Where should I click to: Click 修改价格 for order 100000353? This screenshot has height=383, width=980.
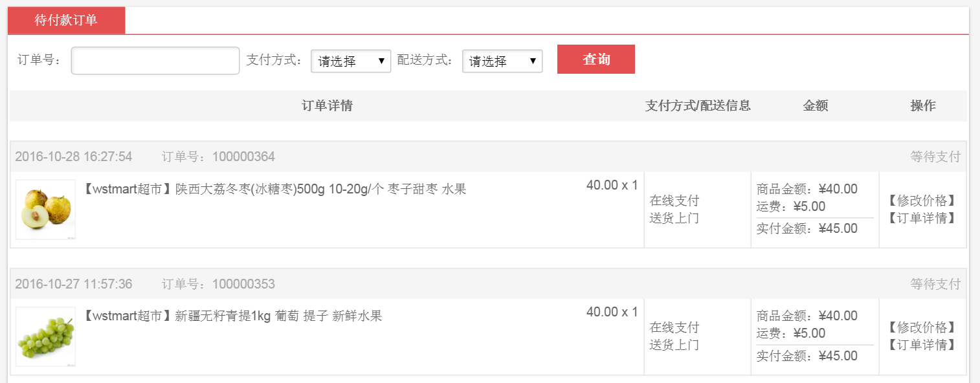click(x=922, y=327)
